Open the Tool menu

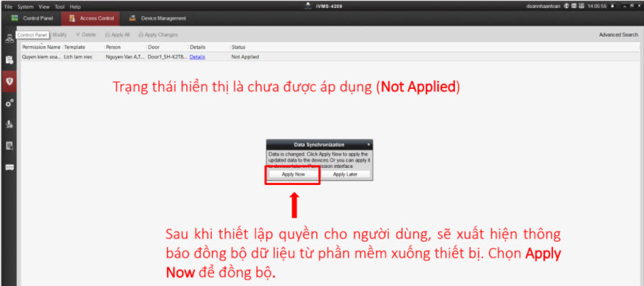(58, 6)
